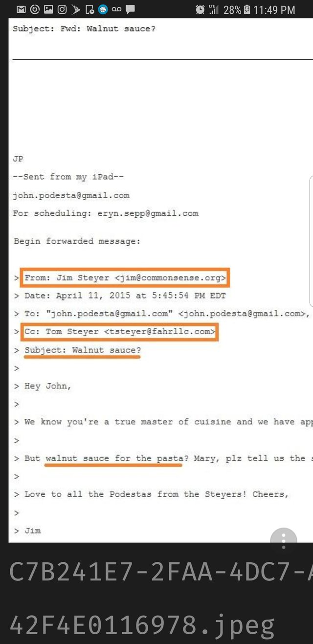
Task: Tap the highlighted Cc: Tom Steyer line
Action: click(119, 332)
